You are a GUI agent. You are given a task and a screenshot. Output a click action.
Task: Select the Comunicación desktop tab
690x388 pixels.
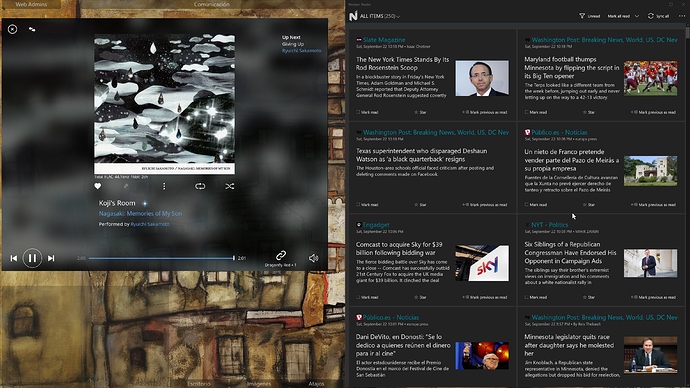(211, 4)
